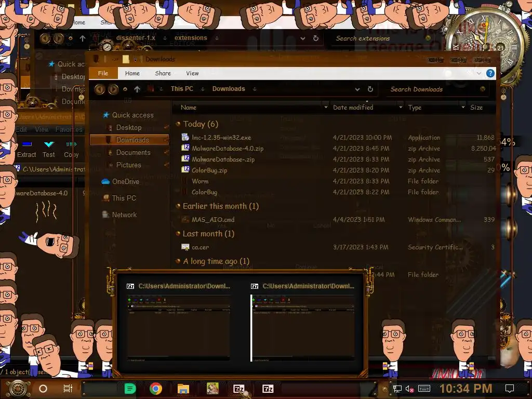Screen dimensions: 532x399
Task: Select the ca.cer certificate icon
Action: tap(185, 247)
